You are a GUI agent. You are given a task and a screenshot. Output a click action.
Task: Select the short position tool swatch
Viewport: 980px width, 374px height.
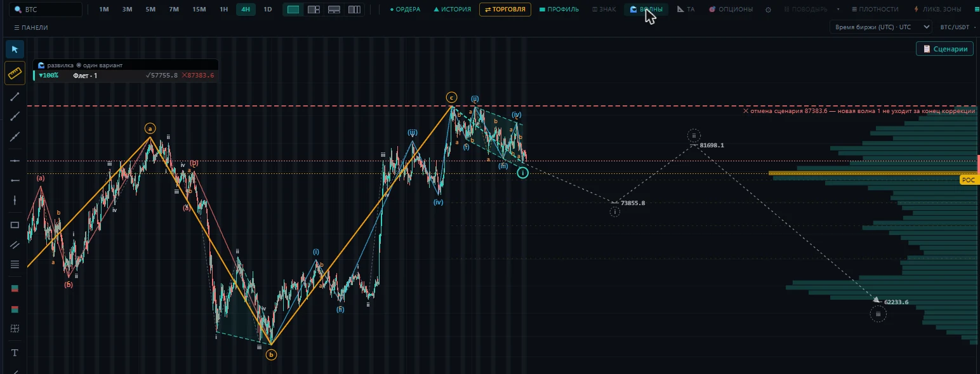pos(15,309)
